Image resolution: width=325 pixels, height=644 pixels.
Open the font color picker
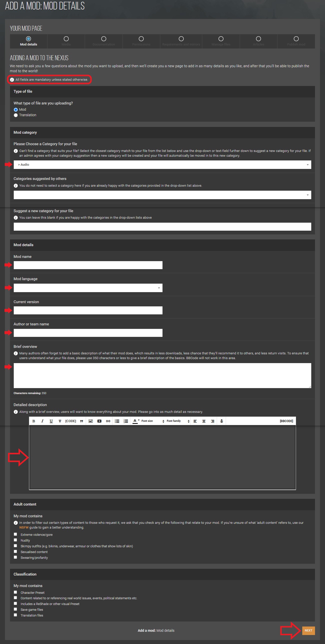coord(136,421)
